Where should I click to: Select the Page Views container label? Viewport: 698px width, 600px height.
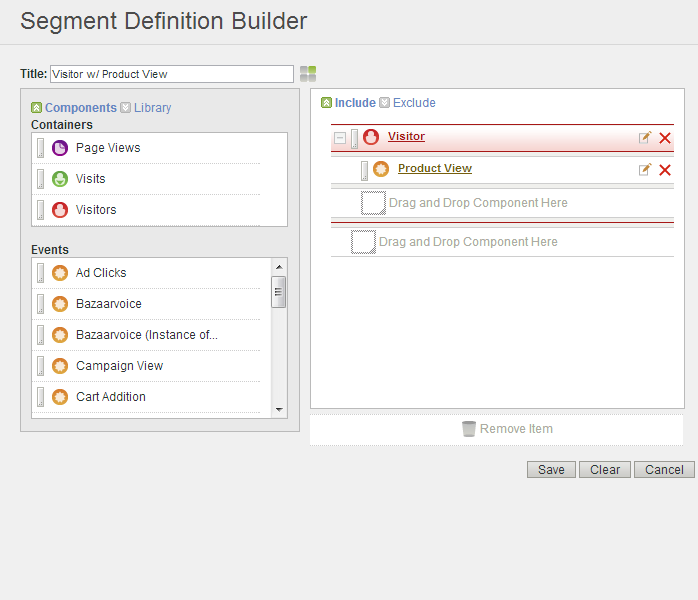(108, 148)
